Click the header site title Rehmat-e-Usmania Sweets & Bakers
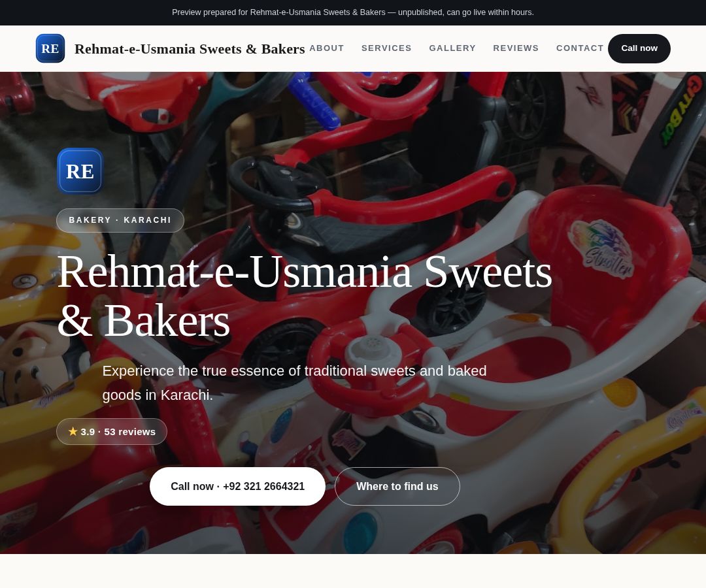 tap(190, 48)
